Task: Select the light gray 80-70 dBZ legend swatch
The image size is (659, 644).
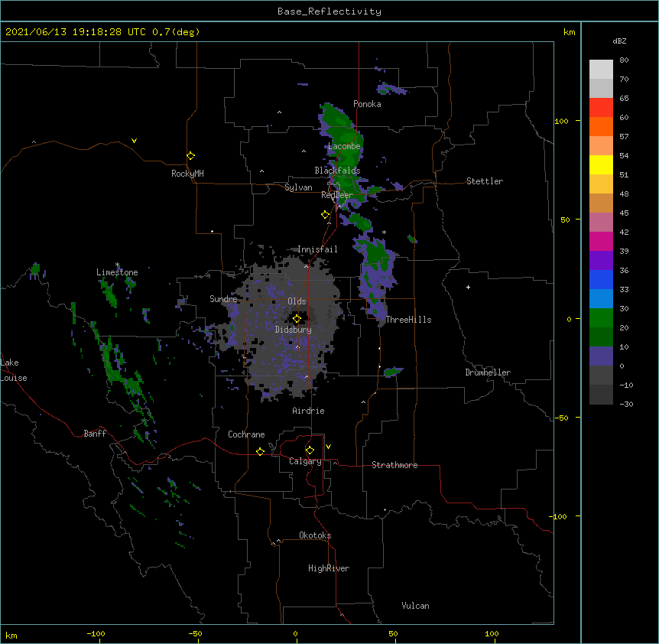Action: 601,70
